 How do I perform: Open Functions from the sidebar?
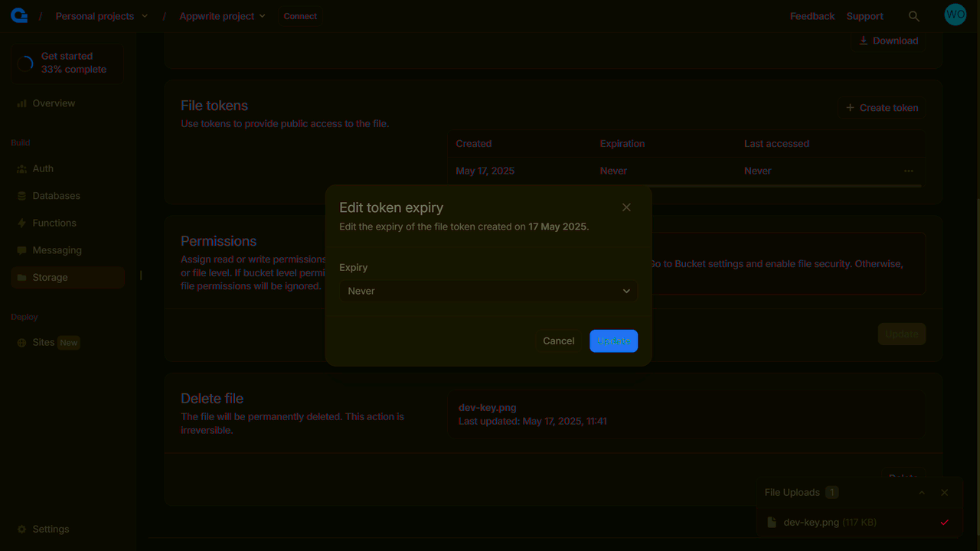pos(54,223)
